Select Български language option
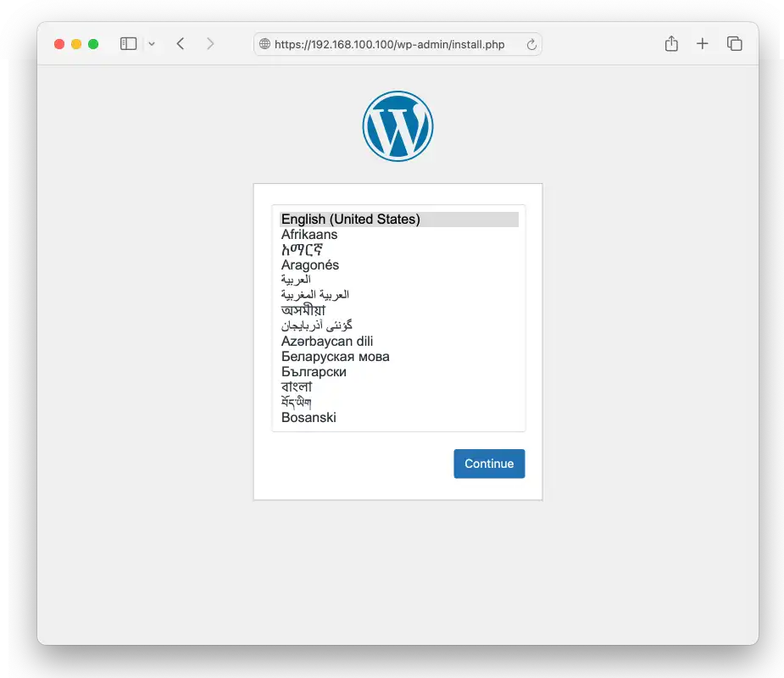Viewport: 784px width, 678px height. (x=399, y=371)
